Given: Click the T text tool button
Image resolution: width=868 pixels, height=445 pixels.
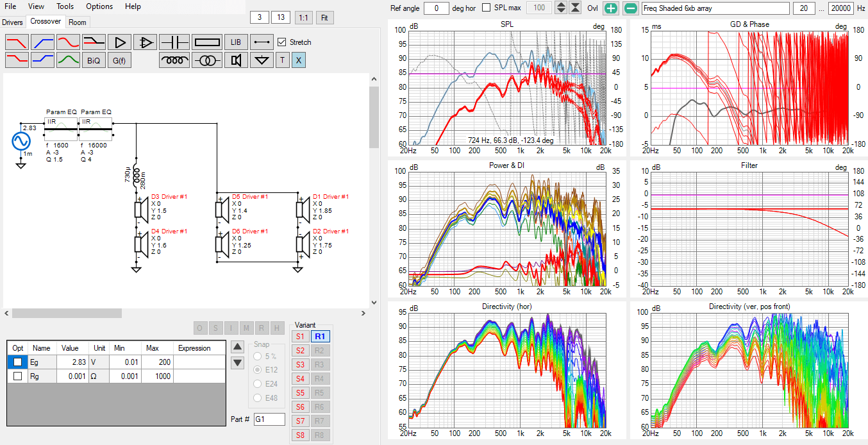Looking at the screenshot, I should tap(283, 60).
